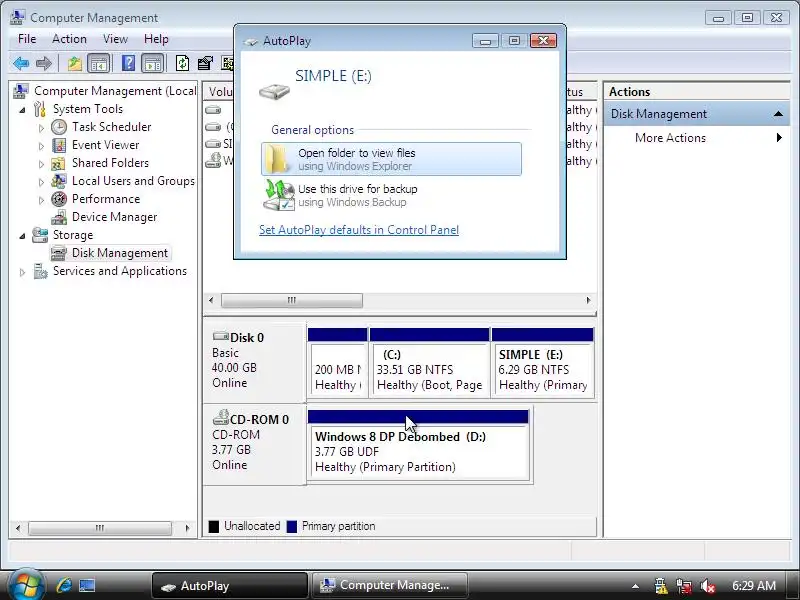Click the Disk 0 label block
This screenshot has height=600, width=800.
pyautogui.click(x=255, y=361)
